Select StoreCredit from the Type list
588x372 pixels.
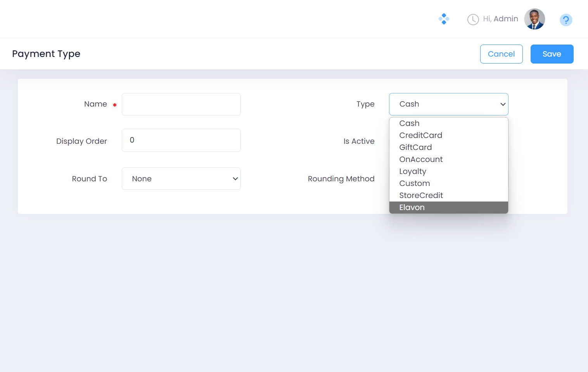point(421,195)
